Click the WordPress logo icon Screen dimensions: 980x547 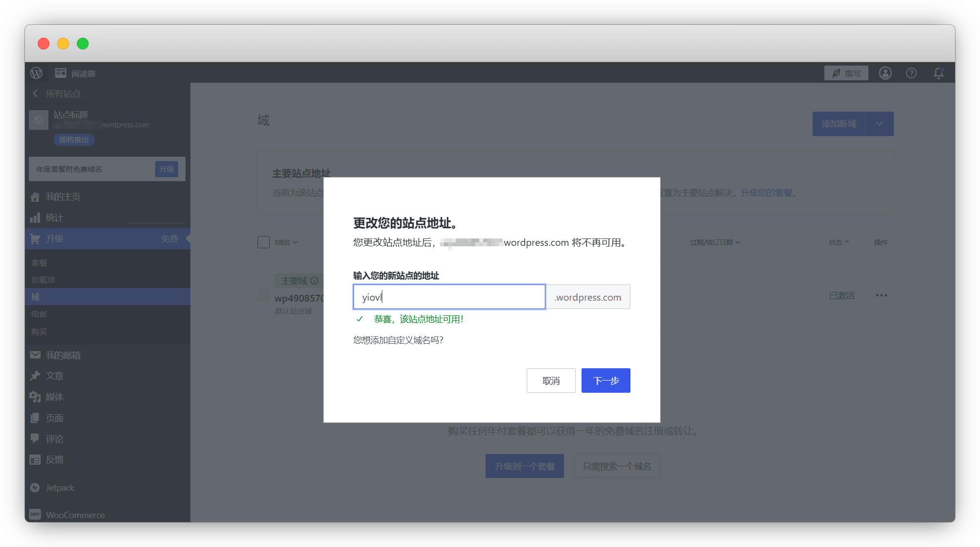click(36, 73)
